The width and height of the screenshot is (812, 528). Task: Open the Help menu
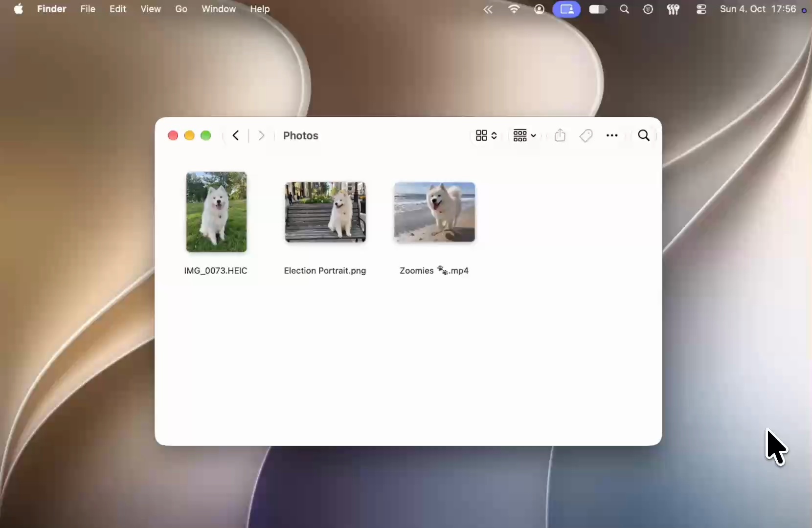click(x=260, y=9)
